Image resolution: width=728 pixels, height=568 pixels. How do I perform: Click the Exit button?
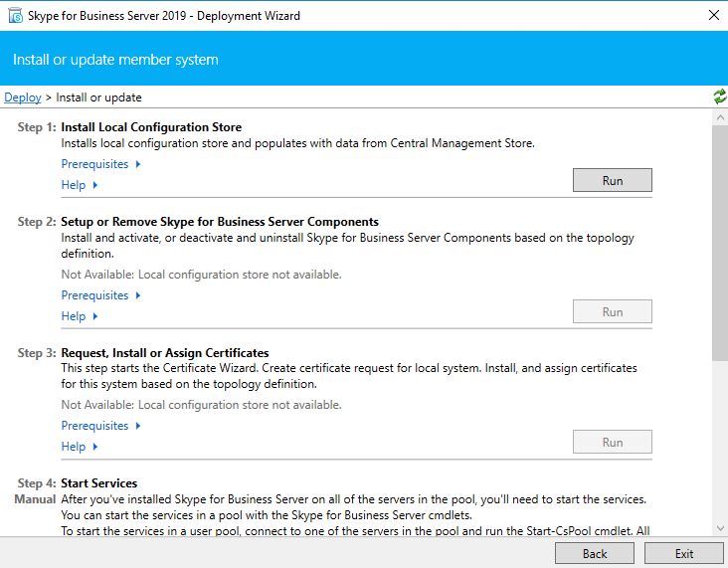click(684, 554)
